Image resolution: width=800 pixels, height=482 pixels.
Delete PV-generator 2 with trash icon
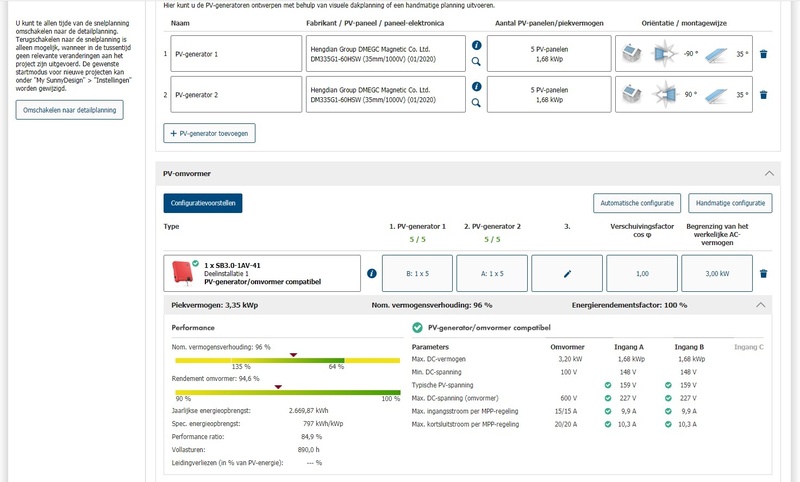point(763,95)
